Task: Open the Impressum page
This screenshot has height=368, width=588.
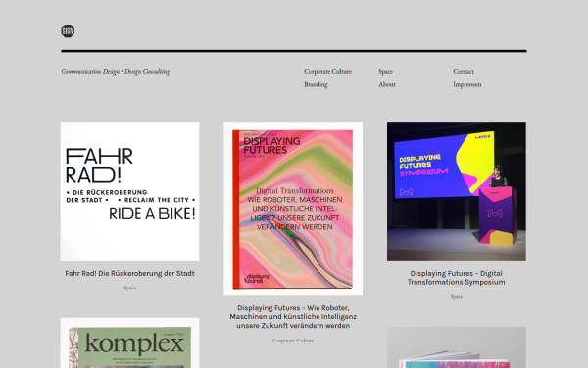Action: click(466, 84)
